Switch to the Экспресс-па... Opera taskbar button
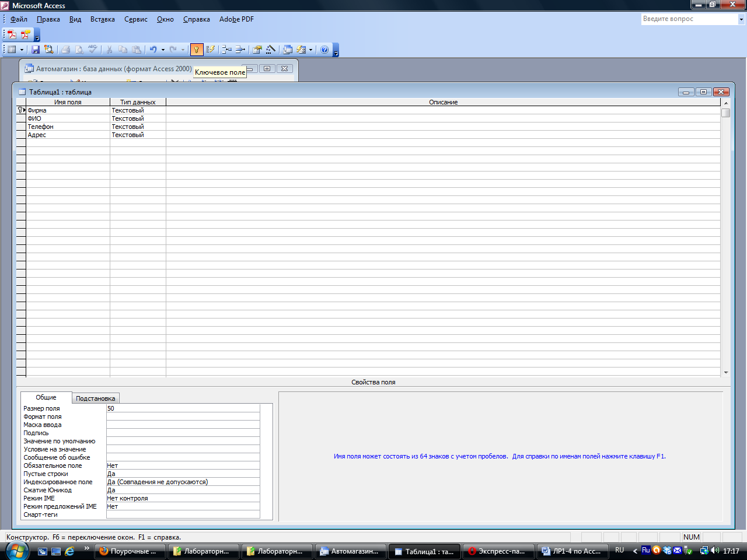747x560 pixels. pyautogui.click(x=499, y=551)
